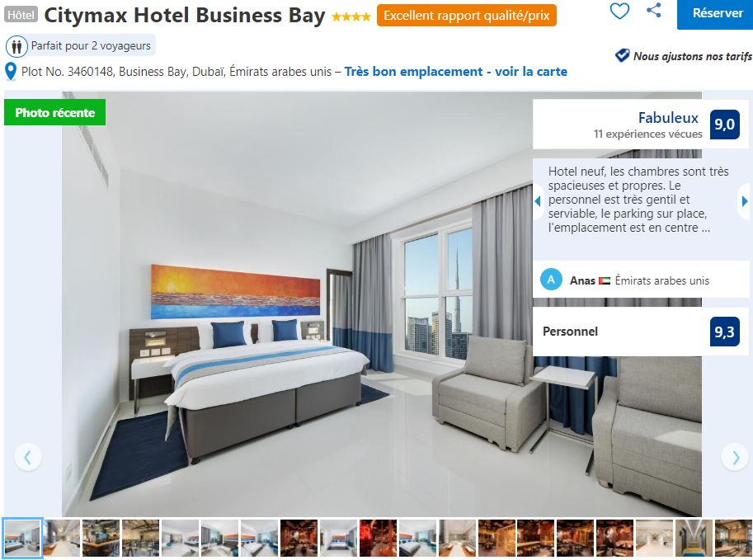Open the share icon options

coord(653,10)
